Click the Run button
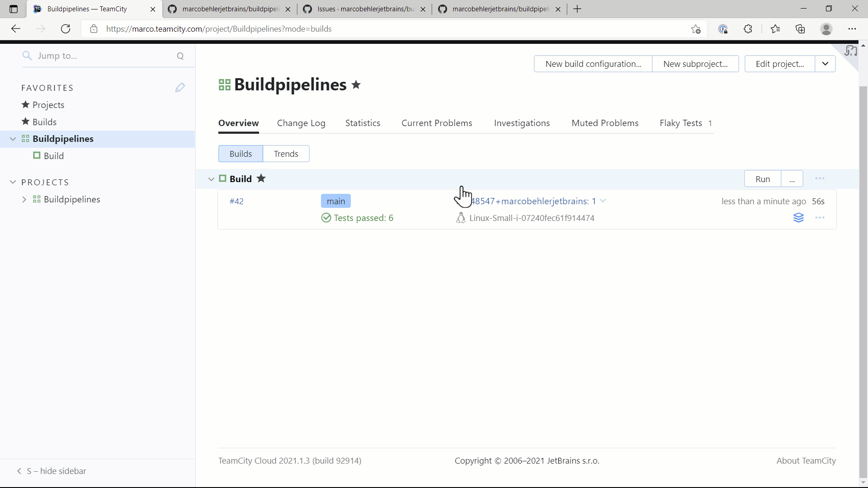The image size is (868, 488). [762, 179]
